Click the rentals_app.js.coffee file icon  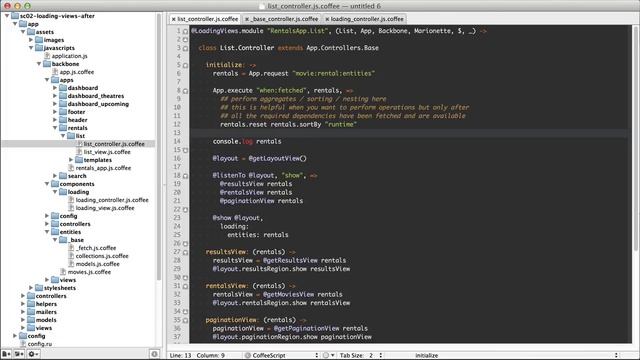point(71,168)
